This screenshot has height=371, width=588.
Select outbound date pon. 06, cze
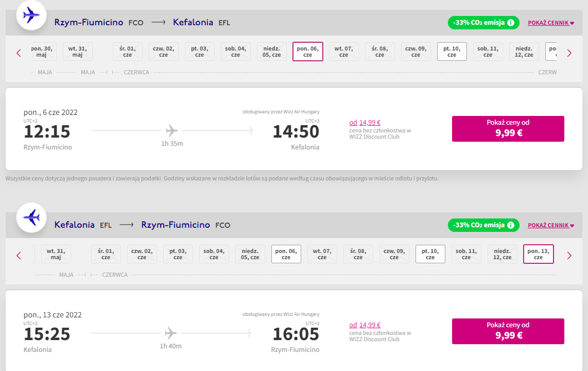(307, 52)
